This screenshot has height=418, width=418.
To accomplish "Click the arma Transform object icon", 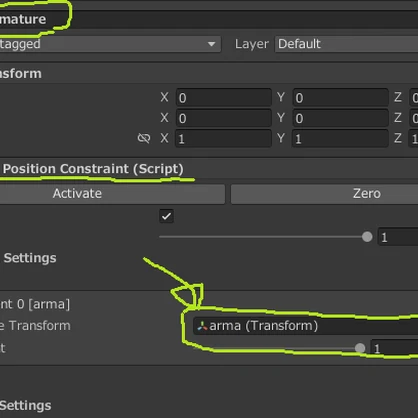I will (202, 326).
